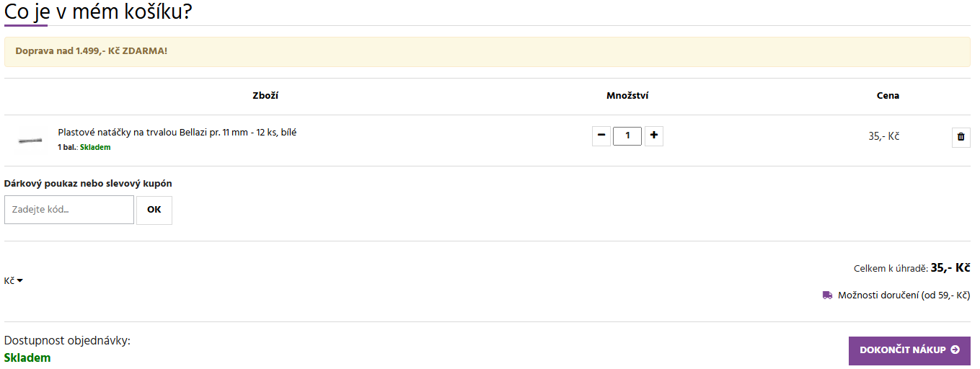Open the product thumbnail image

(x=30, y=140)
